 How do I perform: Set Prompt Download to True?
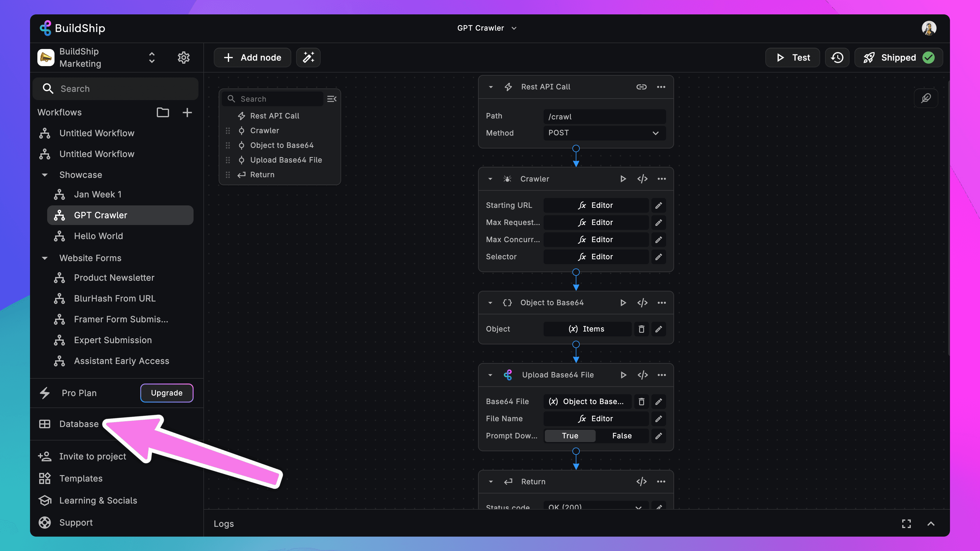click(x=570, y=436)
